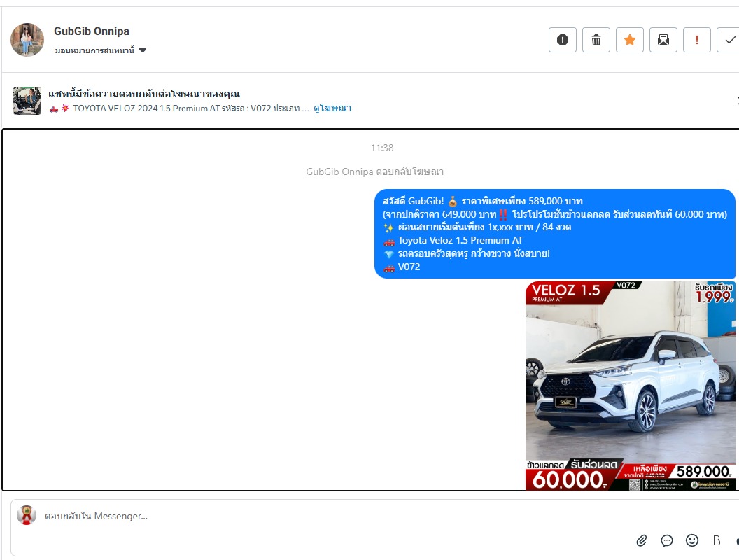Open the มอบหมายการสนทนานี้ assignment dropdown
This screenshot has height=560, width=739.
(x=100, y=50)
